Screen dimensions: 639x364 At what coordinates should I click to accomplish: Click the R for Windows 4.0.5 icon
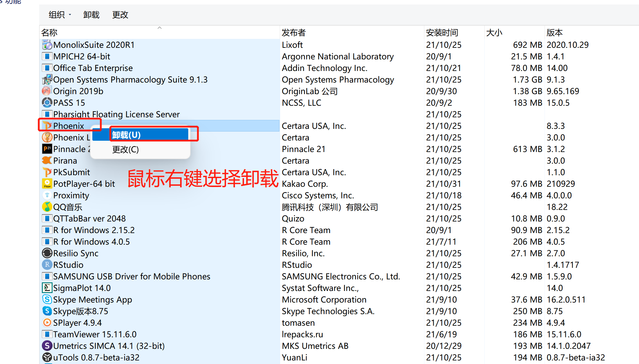tap(47, 242)
